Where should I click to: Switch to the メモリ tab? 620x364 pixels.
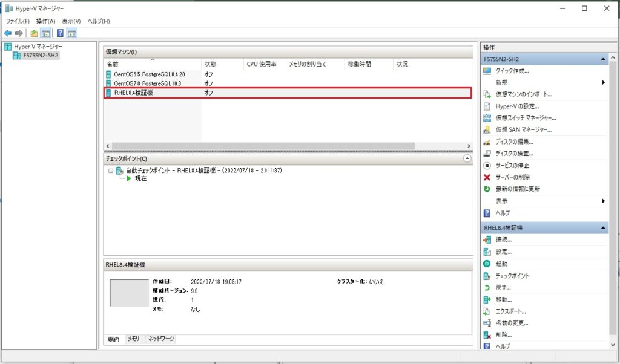click(x=133, y=339)
